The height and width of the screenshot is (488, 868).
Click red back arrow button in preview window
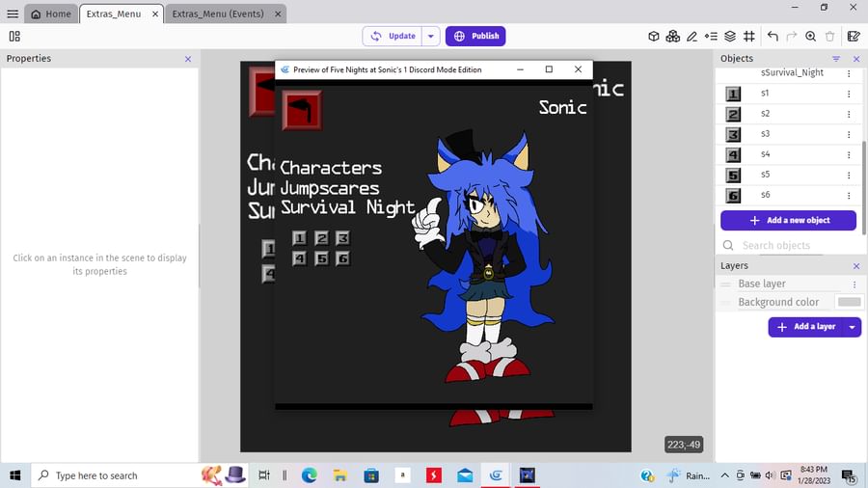(302, 110)
